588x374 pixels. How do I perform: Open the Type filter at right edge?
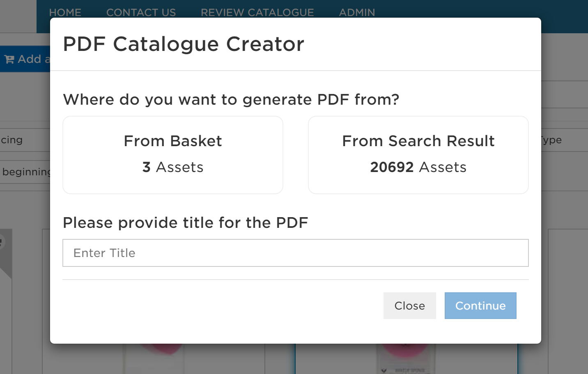pos(565,140)
